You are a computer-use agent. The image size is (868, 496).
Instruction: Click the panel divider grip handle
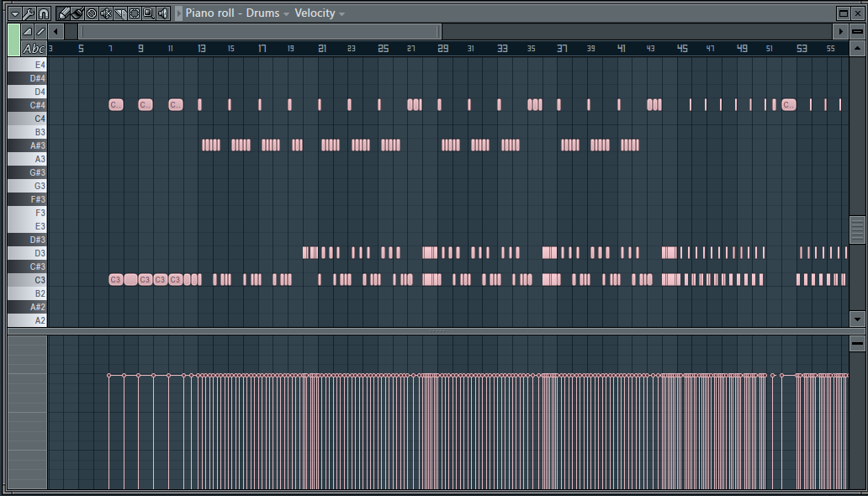[437, 331]
